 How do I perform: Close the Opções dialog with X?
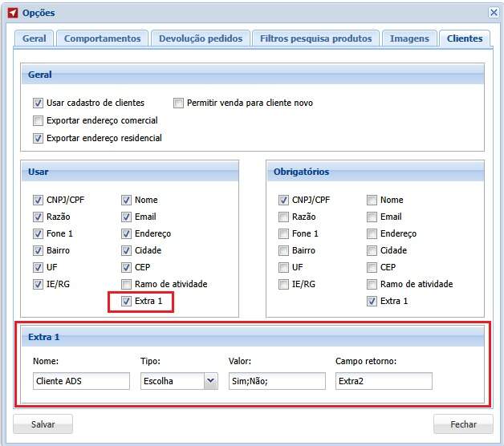pos(494,13)
